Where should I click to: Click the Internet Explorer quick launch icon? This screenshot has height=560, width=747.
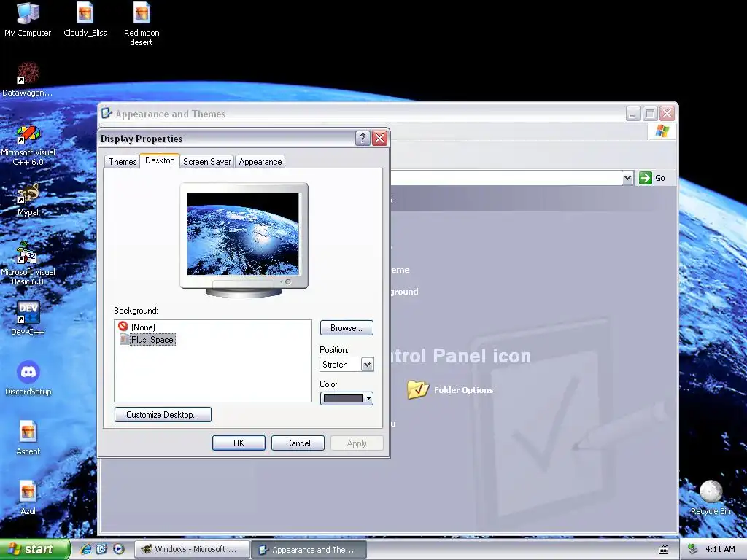click(86, 549)
